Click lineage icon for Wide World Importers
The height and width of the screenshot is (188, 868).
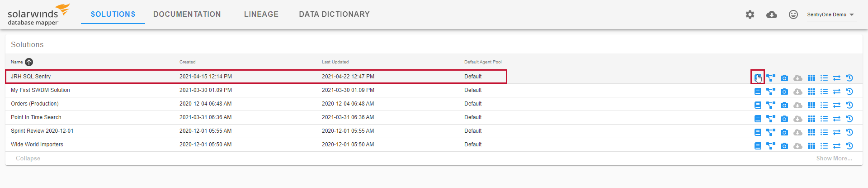pos(771,146)
